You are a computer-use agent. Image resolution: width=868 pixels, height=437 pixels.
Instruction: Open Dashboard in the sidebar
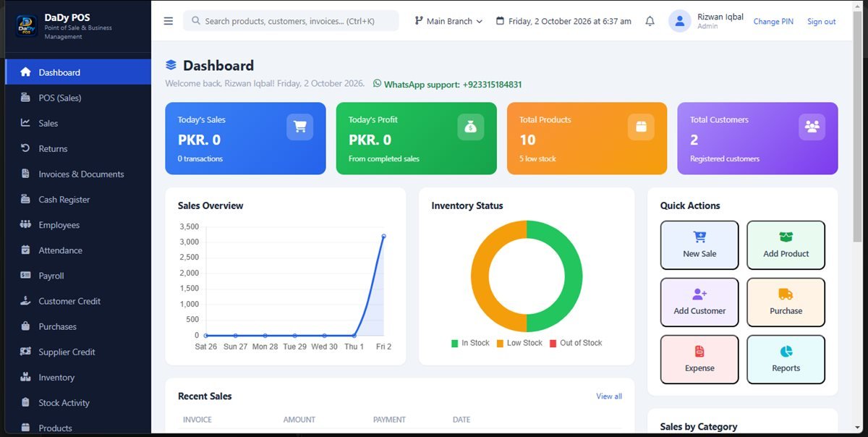click(x=78, y=72)
